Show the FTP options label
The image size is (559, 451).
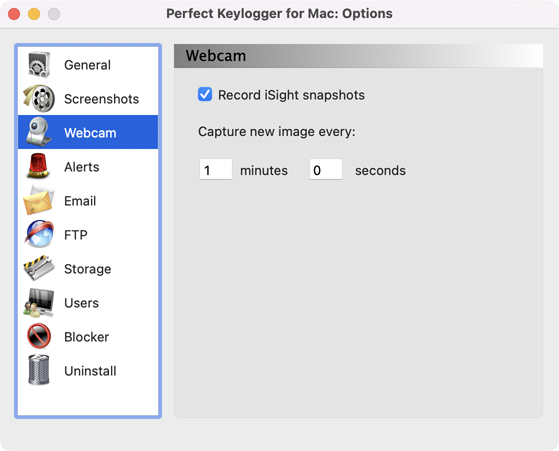tap(76, 235)
